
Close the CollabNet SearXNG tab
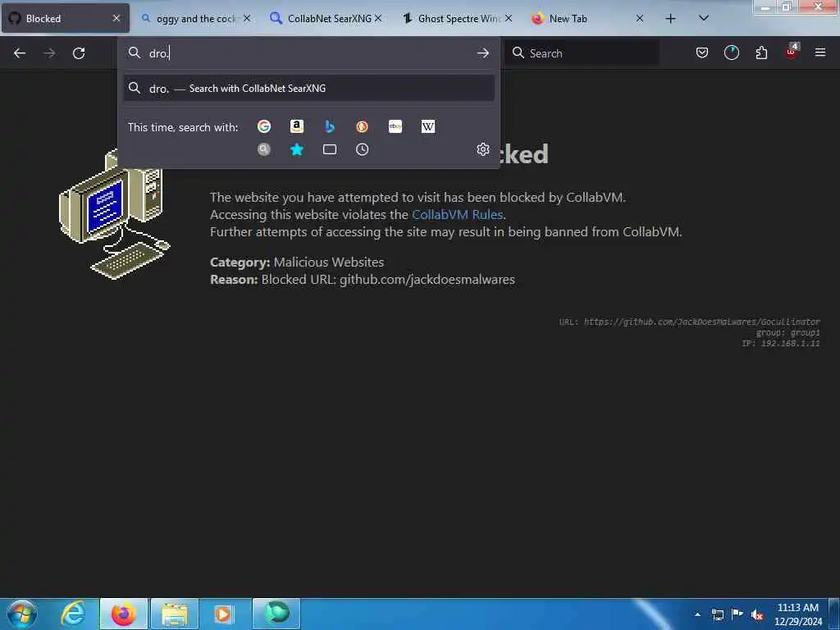click(x=378, y=18)
